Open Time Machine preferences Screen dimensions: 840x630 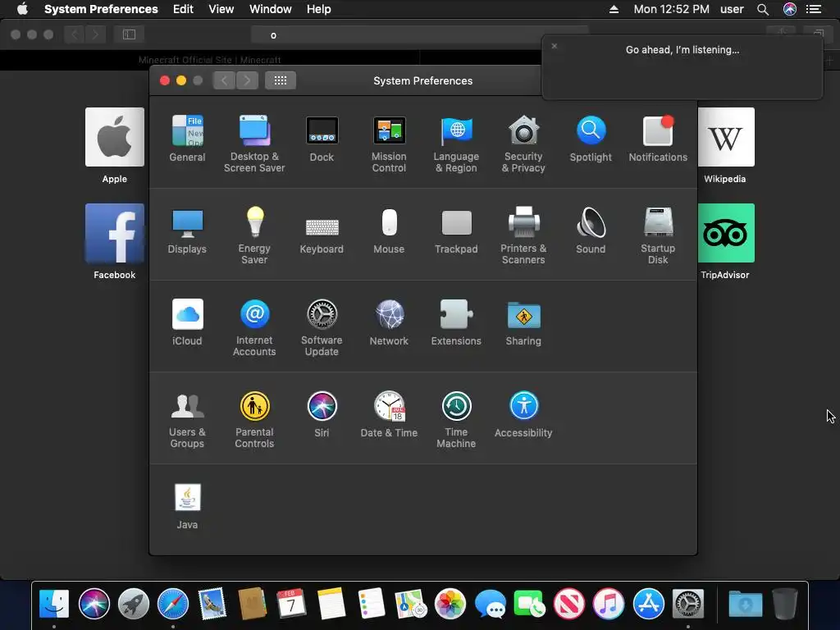[456, 419]
